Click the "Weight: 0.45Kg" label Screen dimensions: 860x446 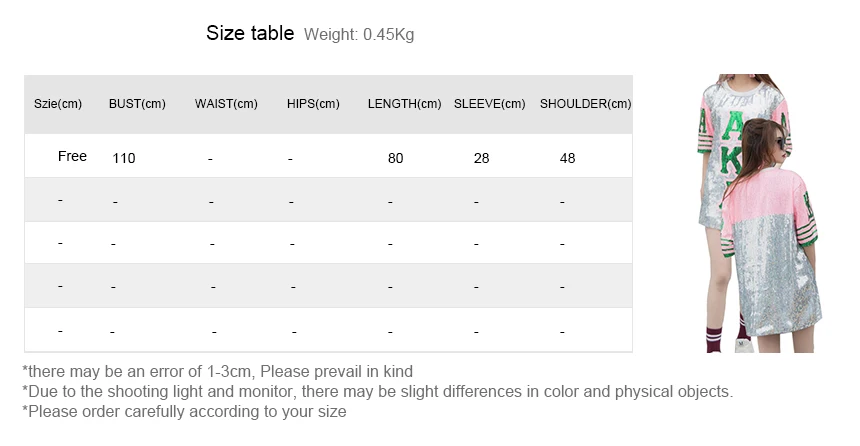point(359,35)
